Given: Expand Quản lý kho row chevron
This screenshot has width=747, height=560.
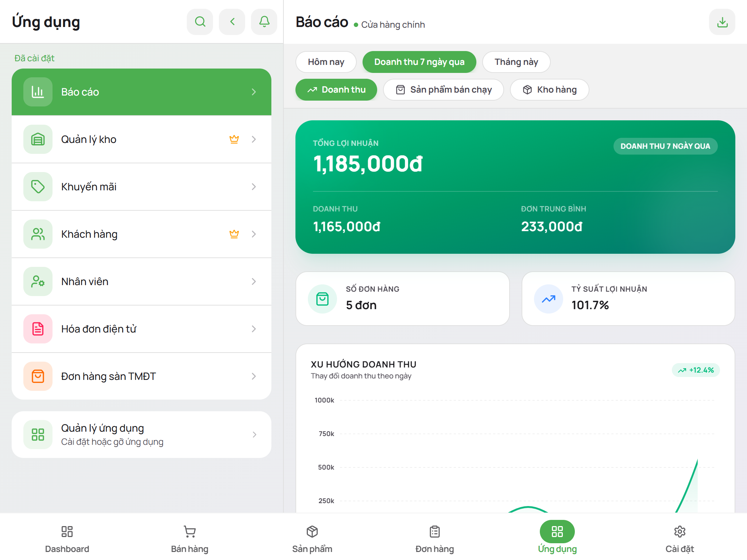Looking at the screenshot, I should (254, 139).
